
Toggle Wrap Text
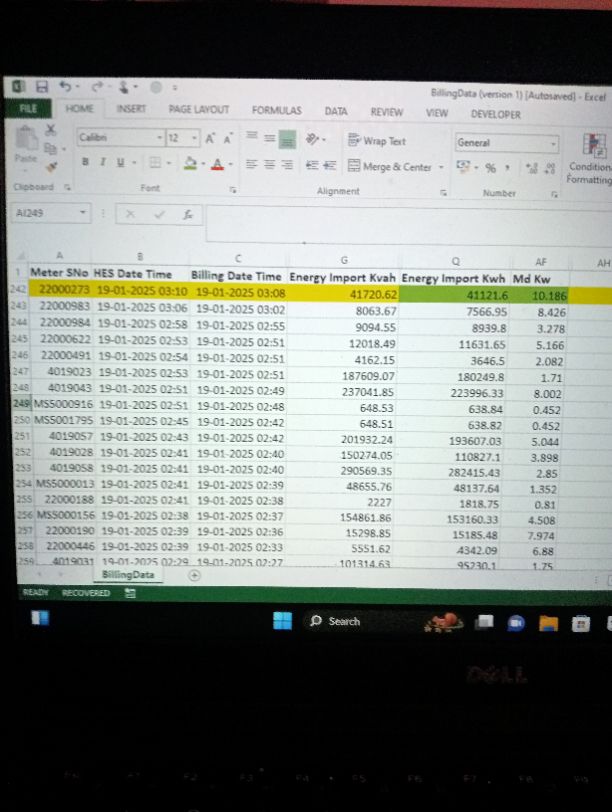(376, 140)
